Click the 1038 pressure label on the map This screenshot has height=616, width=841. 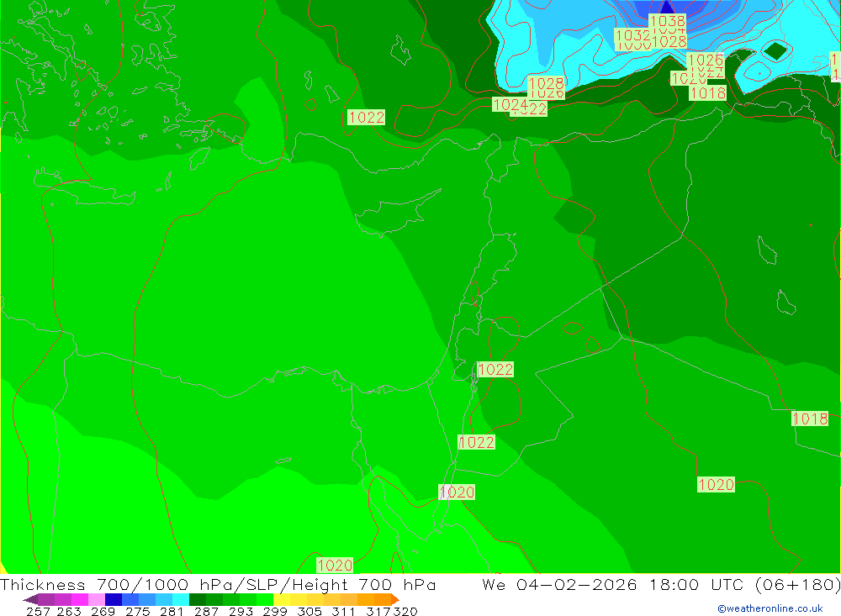click(x=667, y=21)
